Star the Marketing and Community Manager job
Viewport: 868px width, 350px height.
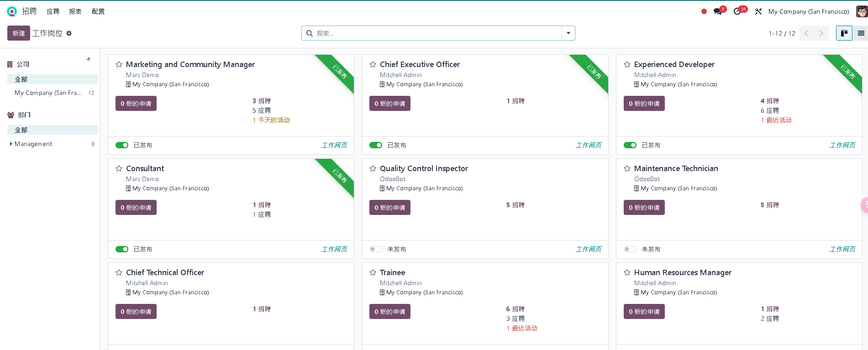(x=119, y=65)
